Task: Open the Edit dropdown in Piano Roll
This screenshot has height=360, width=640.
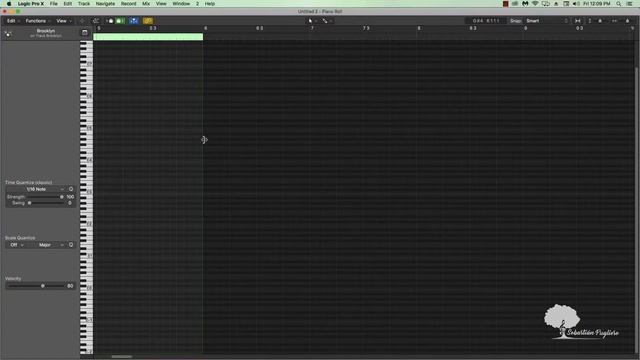Action: pyautogui.click(x=13, y=21)
